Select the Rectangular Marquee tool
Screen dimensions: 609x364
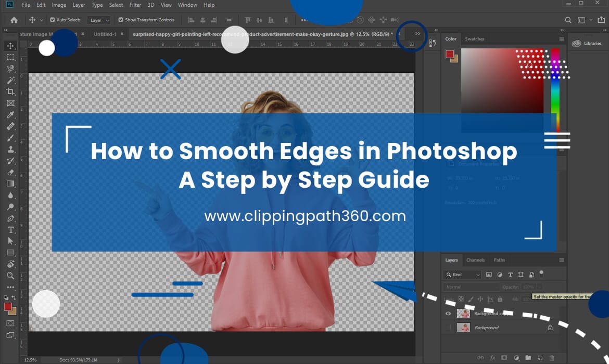[10, 57]
